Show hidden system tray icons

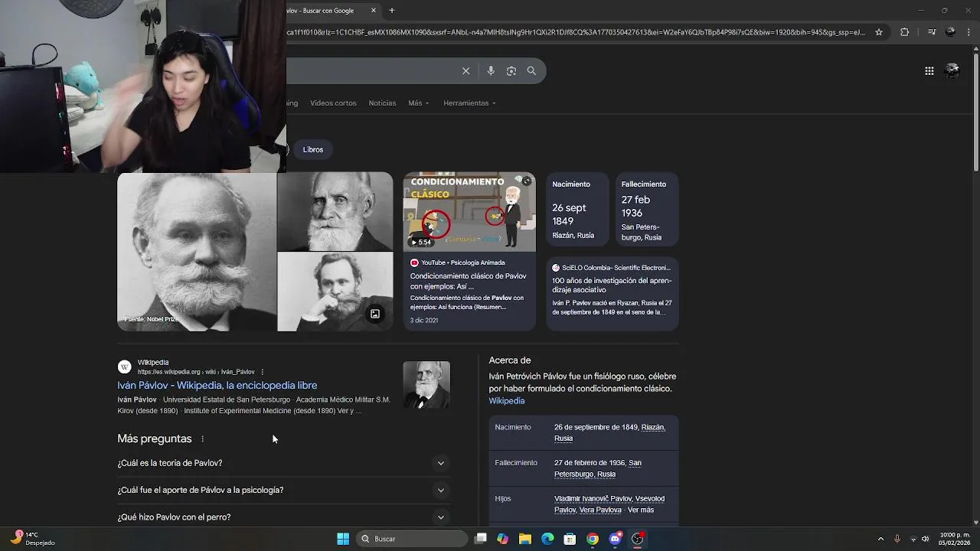pos(880,539)
